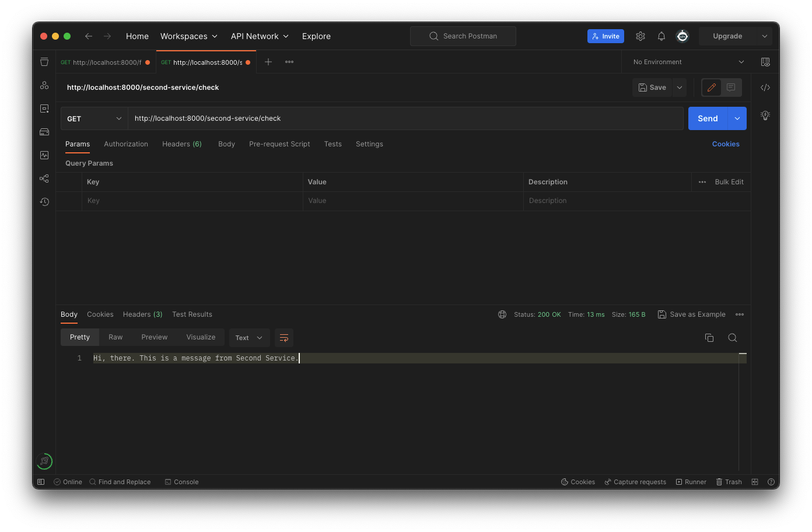
Task: Expand the Workspaces menu
Action: tap(189, 36)
